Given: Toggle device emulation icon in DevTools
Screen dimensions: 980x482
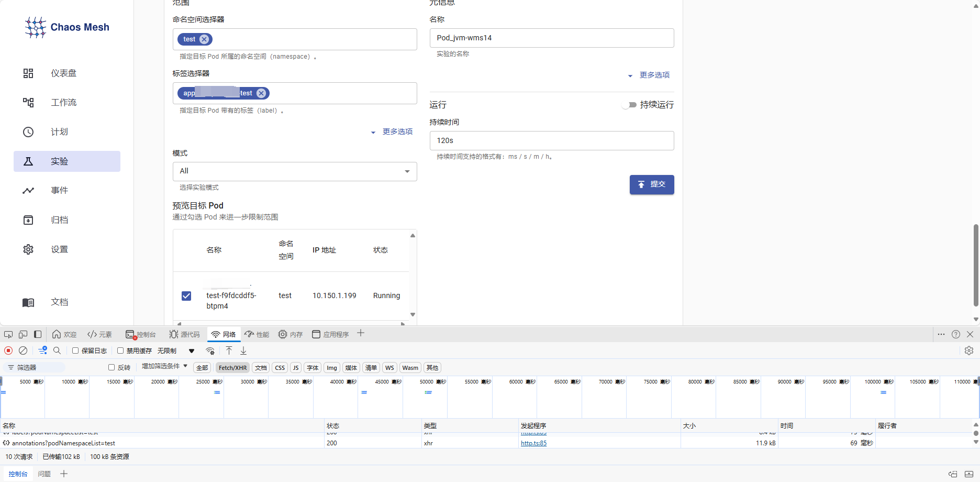Looking at the screenshot, I should pyautogui.click(x=23, y=334).
